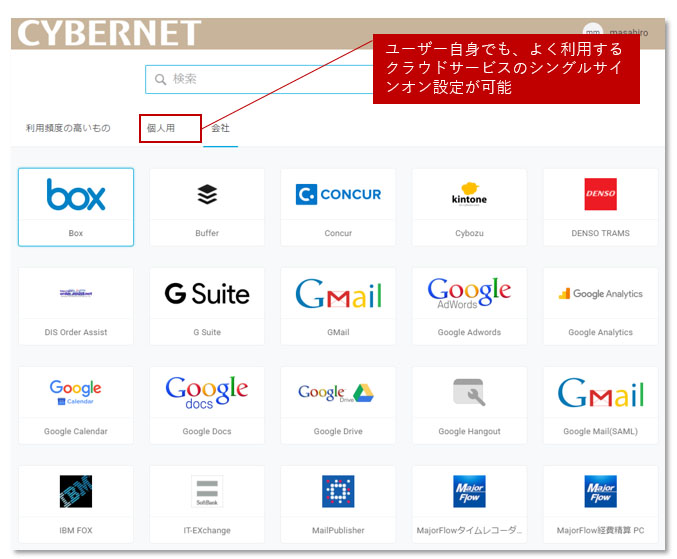Click the MailPublisher blue icon

[338, 491]
